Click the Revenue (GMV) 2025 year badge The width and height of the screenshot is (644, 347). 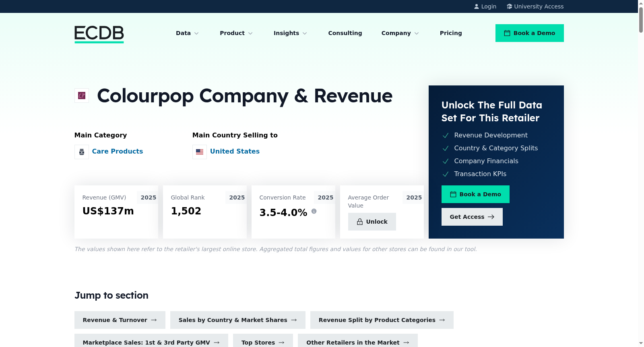148,197
